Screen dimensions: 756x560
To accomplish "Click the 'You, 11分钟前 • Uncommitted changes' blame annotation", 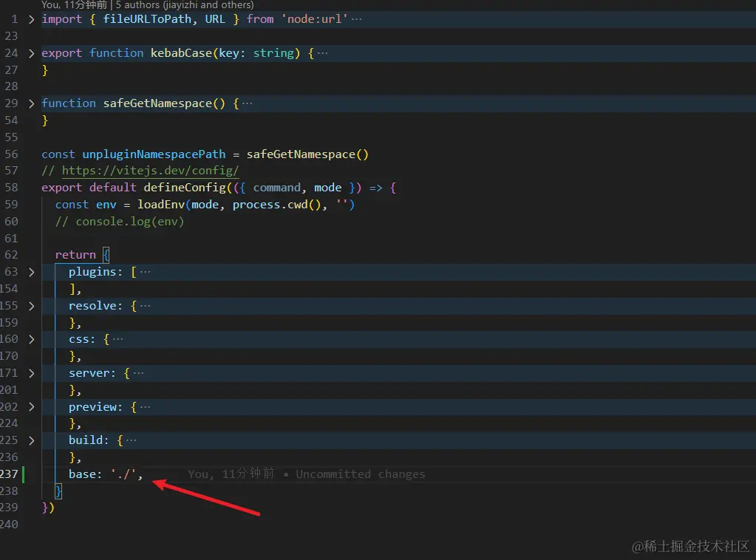I will 306,474.
